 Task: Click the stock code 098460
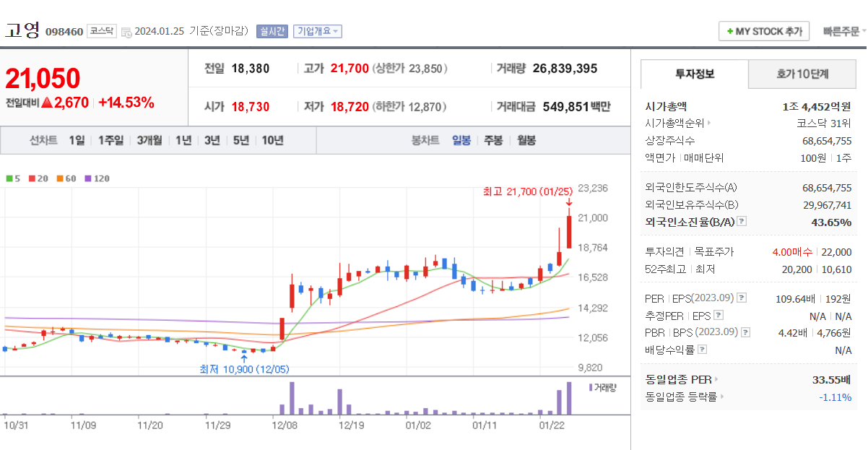64,32
